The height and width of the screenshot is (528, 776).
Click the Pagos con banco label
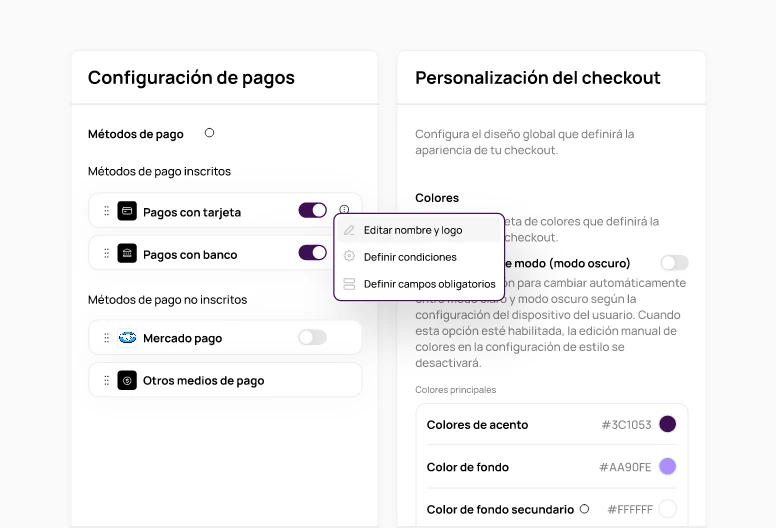pos(190,255)
